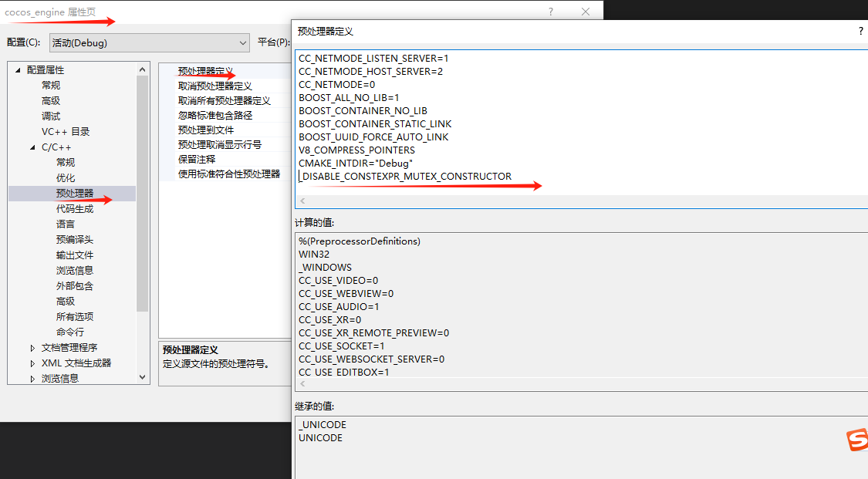868x479 pixels.
Task: Click CC_USE_AUDIO=1 in computed values
Action: [339, 307]
